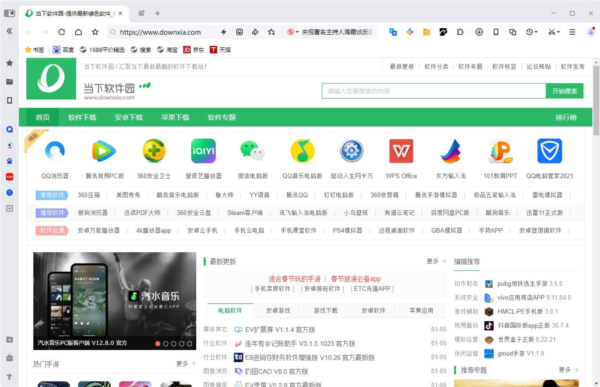Switch to the 电脑软件 tab

[x=230, y=310]
